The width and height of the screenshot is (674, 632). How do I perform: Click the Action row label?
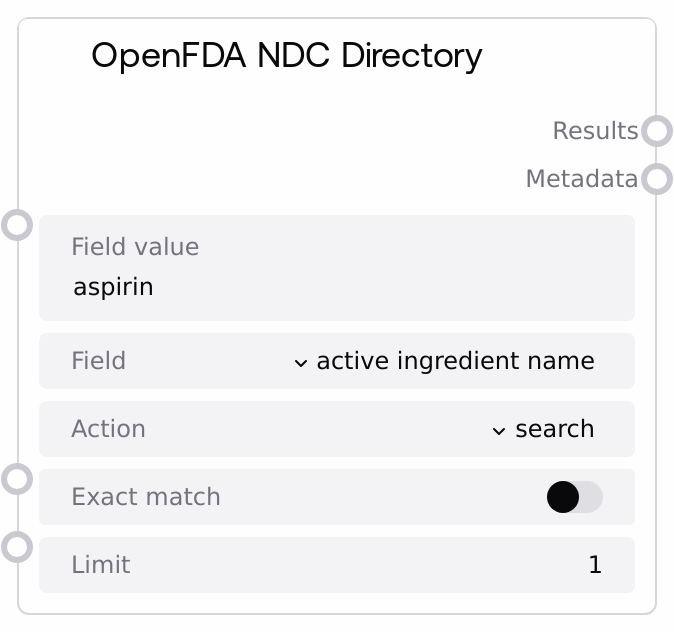(108, 429)
